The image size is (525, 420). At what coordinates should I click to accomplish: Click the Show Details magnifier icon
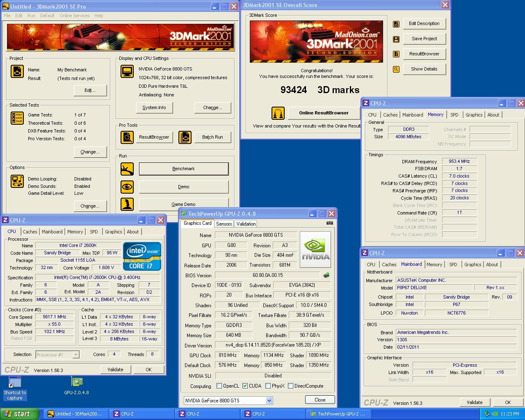(396, 69)
